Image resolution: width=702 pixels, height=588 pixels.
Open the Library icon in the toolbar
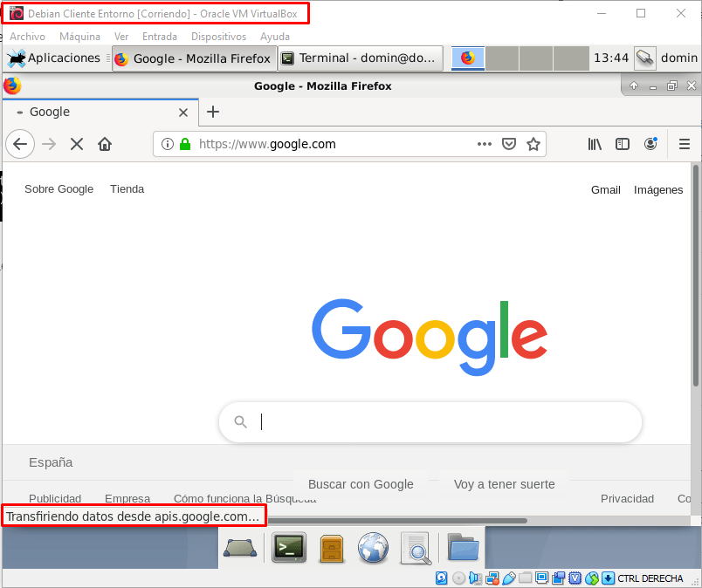[595, 145]
